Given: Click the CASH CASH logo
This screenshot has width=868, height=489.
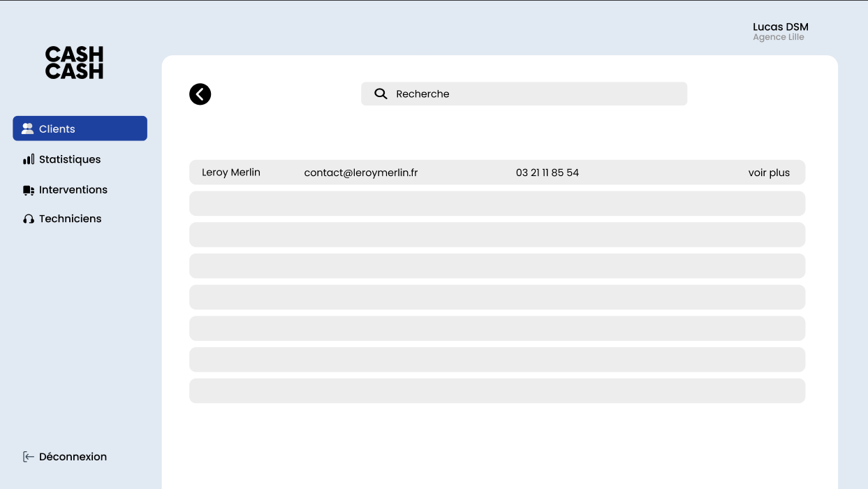Looking at the screenshot, I should (x=74, y=63).
